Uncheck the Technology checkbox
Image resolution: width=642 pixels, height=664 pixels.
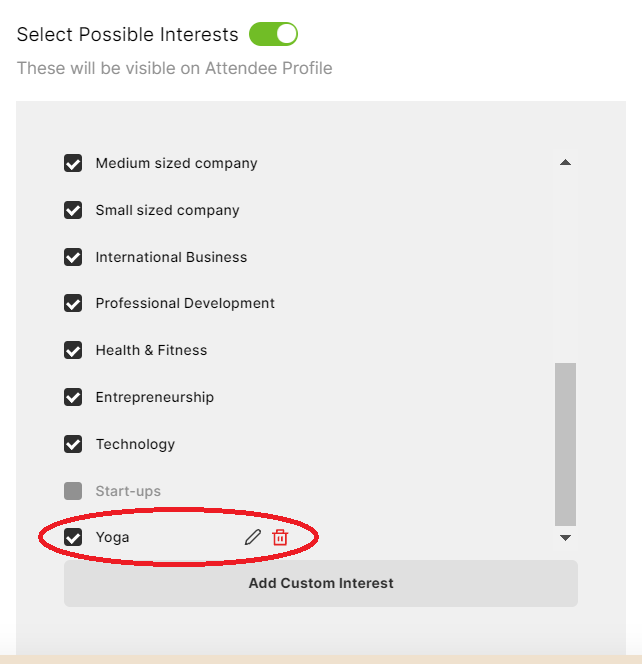point(73,444)
